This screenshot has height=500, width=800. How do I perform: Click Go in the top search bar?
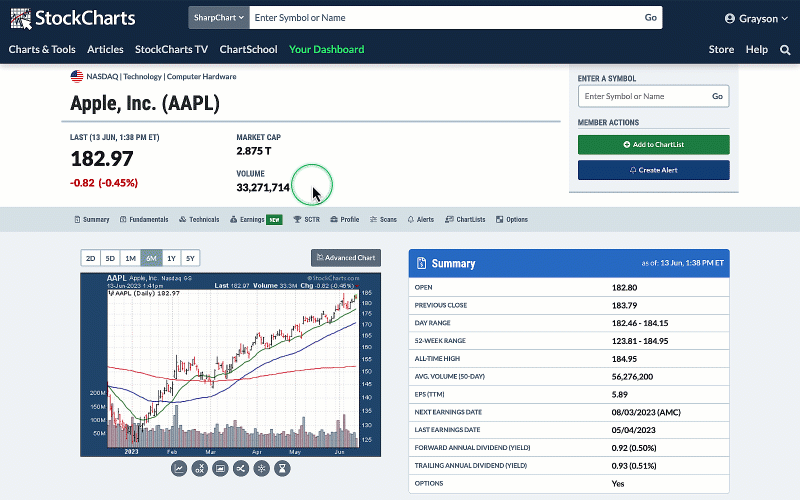pyautogui.click(x=651, y=18)
